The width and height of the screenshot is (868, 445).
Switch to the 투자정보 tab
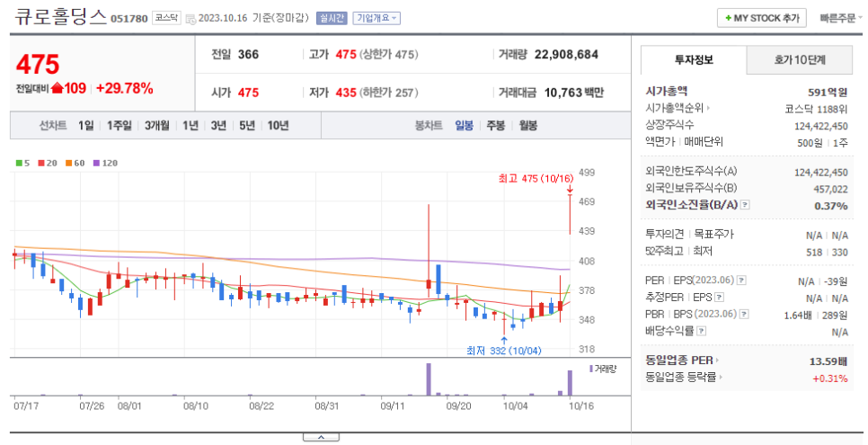click(694, 60)
